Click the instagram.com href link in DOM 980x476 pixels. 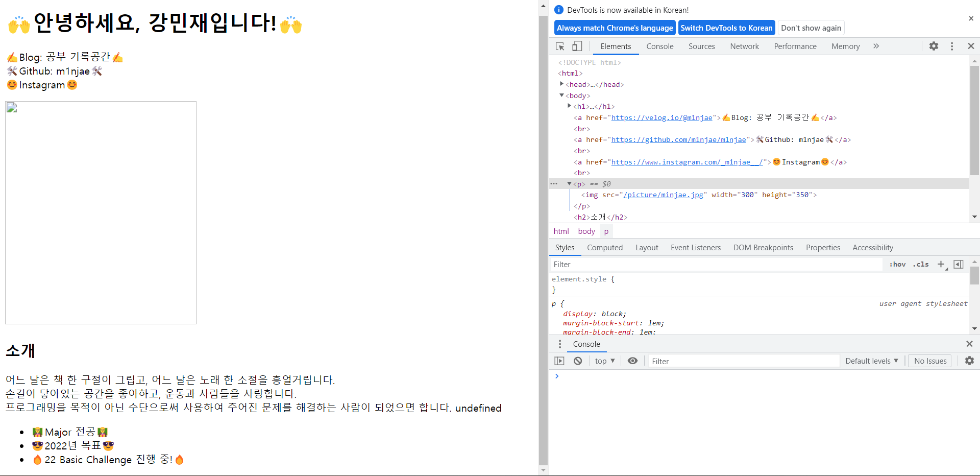click(x=687, y=162)
